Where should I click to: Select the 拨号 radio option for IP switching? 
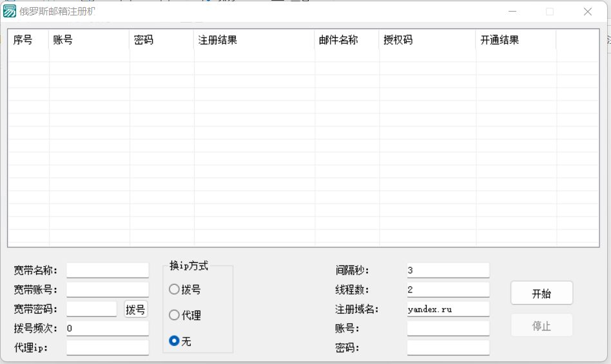pos(175,290)
